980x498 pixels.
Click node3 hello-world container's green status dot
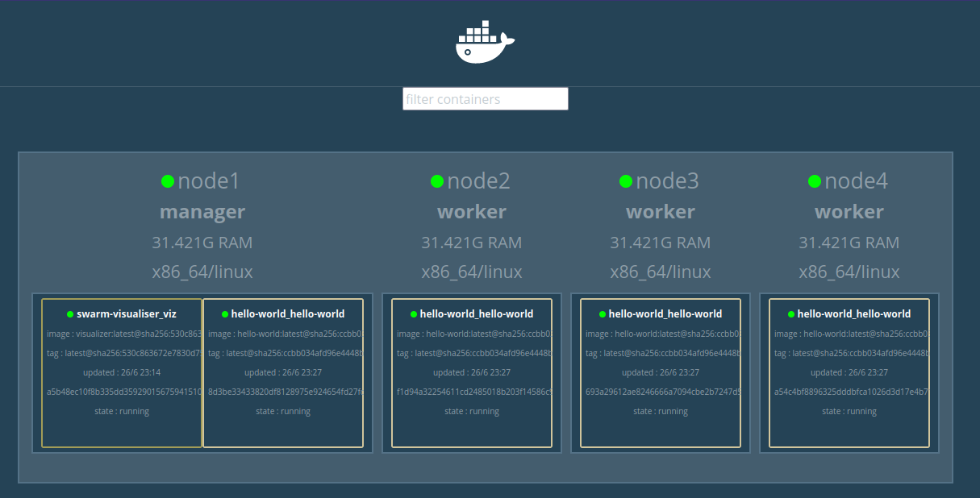[603, 314]
